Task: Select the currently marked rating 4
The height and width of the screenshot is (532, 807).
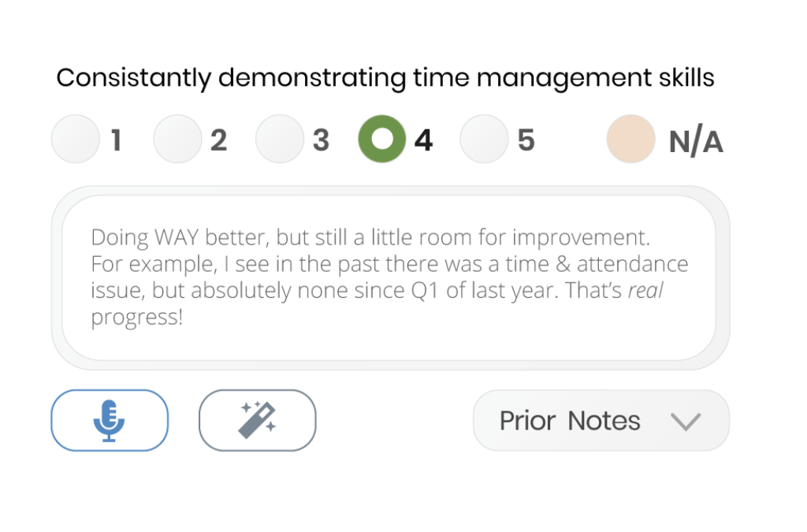Action: 381,139
